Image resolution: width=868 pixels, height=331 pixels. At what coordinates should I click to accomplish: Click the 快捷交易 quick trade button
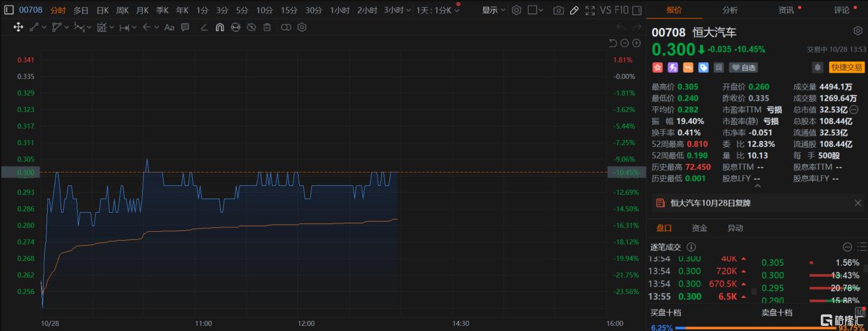(x=846, y=67)
